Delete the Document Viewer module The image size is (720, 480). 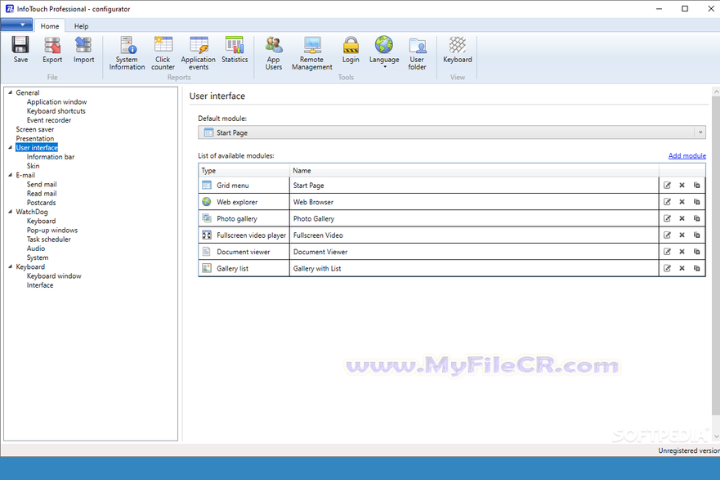[682, 251]
